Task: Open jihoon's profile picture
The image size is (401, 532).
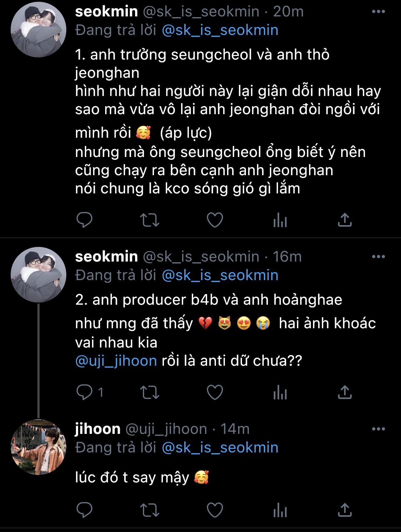Action: (x=38, y=447)
